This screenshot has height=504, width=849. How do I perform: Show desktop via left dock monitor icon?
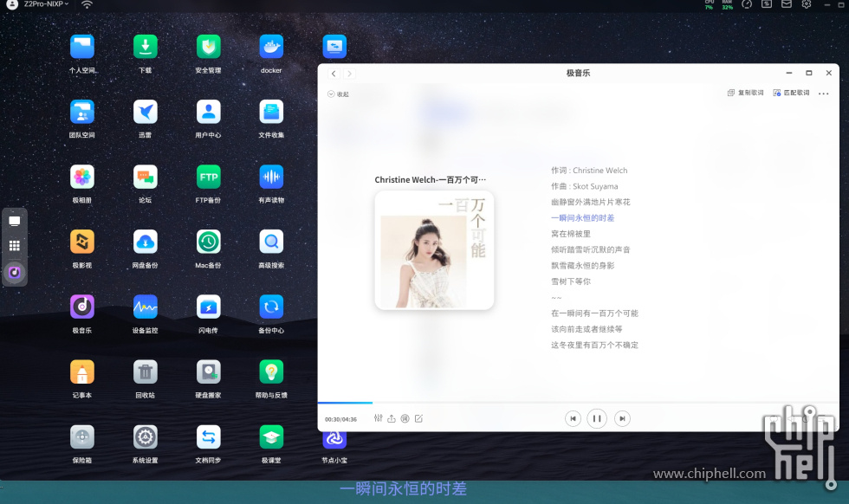pos(15,221)
